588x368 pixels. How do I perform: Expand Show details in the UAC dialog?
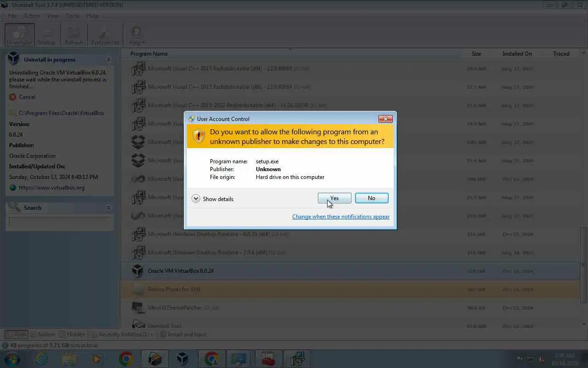click(213, 199)
